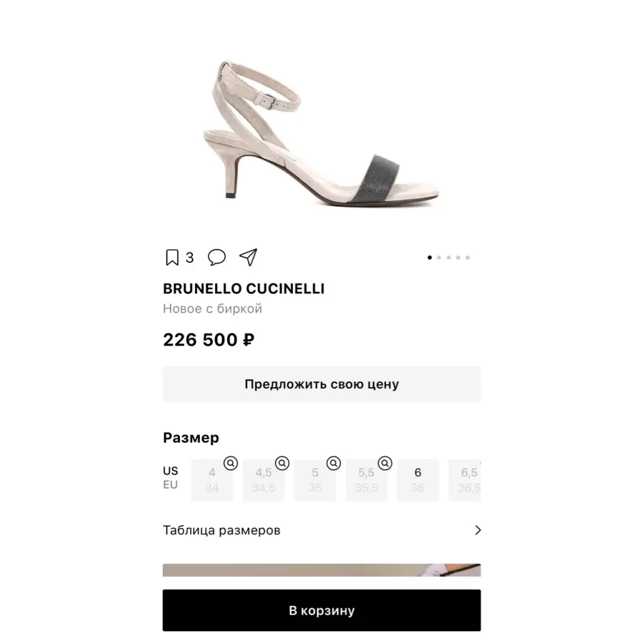Jump to second photo via pagination dot

439,257
